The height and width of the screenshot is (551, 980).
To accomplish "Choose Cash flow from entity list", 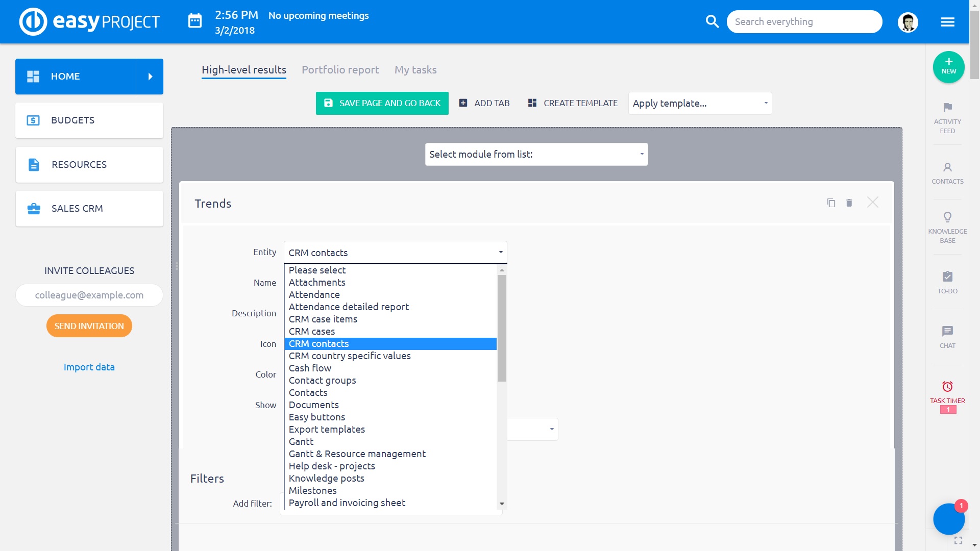I will click(x=310, y=368).
